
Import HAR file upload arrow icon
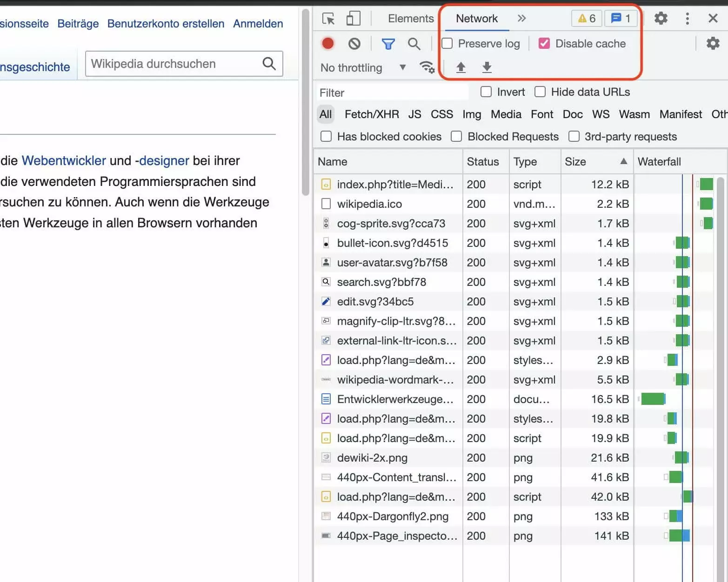461,67
